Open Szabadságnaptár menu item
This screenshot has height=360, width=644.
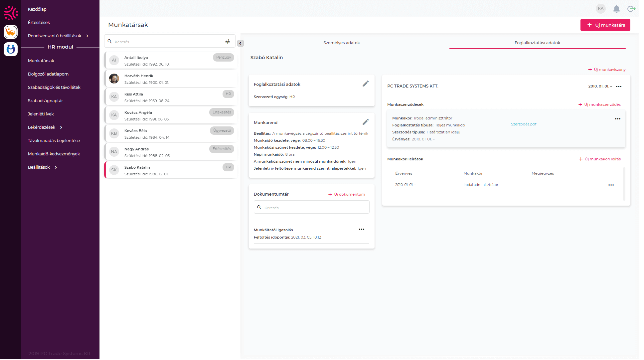[x=45, y=101]
